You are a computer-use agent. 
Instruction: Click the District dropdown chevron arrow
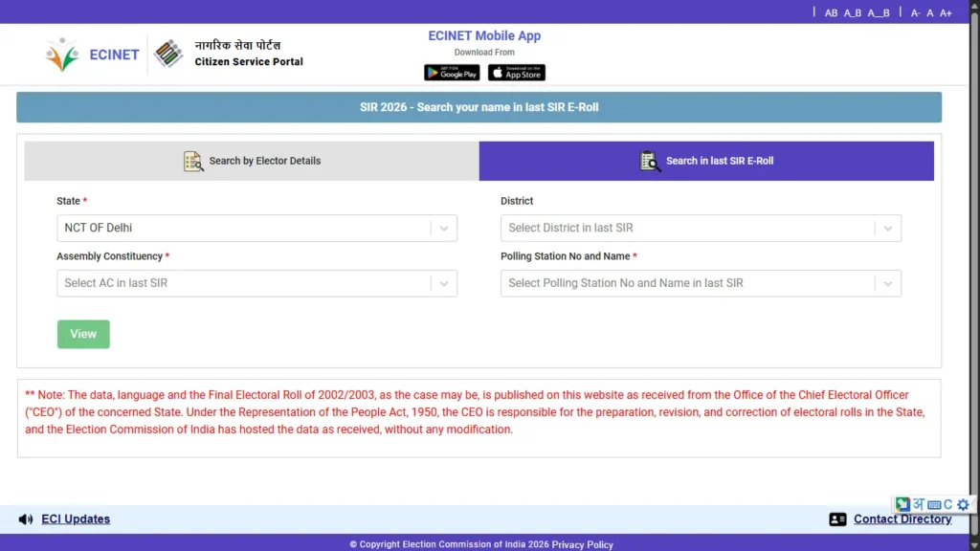[887, 229]
